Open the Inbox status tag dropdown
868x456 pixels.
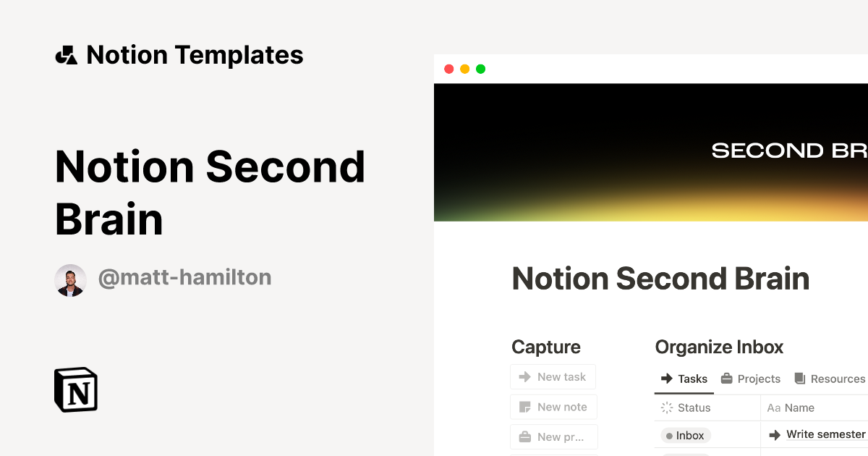(x=685, y=435)
